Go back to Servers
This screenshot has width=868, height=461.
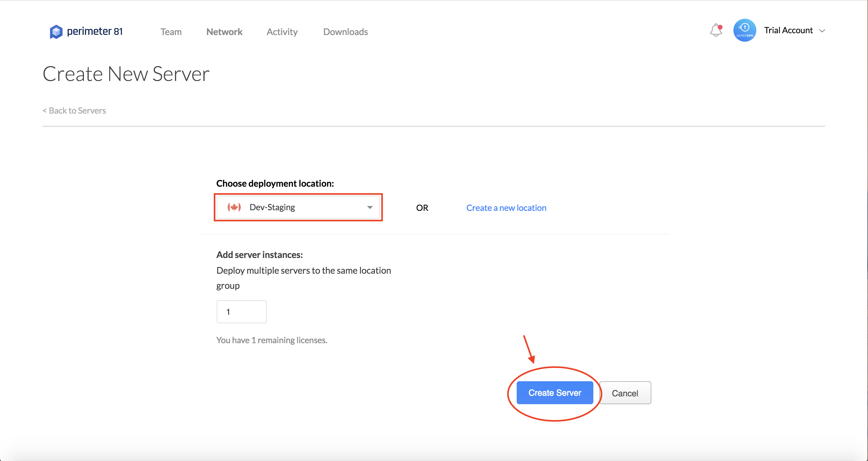pos(74,111)
